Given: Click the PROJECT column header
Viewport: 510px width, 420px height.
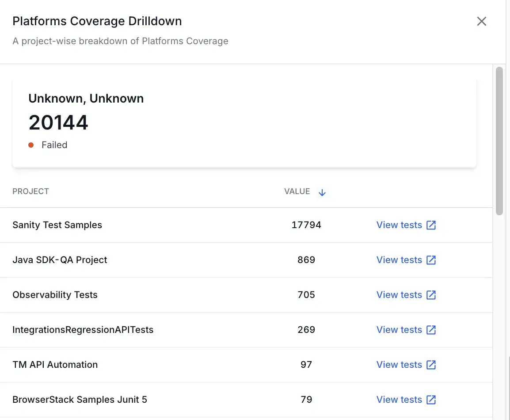Looking at the screenshot, I should pyautogui.click(x=30, y=191).
